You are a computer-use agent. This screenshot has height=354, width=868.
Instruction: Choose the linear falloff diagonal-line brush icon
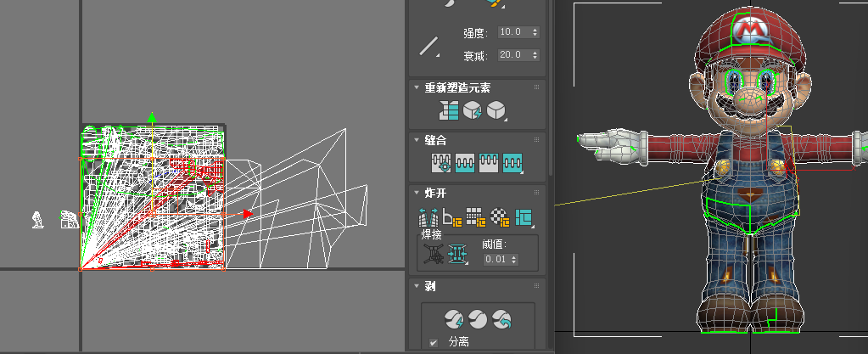[429, 46]
